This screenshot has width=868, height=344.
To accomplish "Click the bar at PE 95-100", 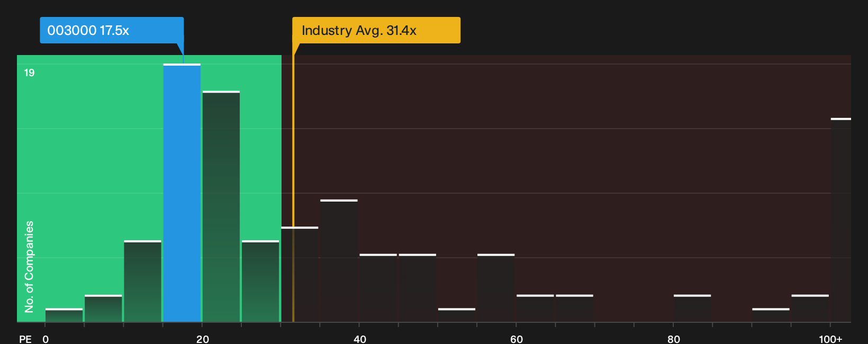I will point(810,309).
